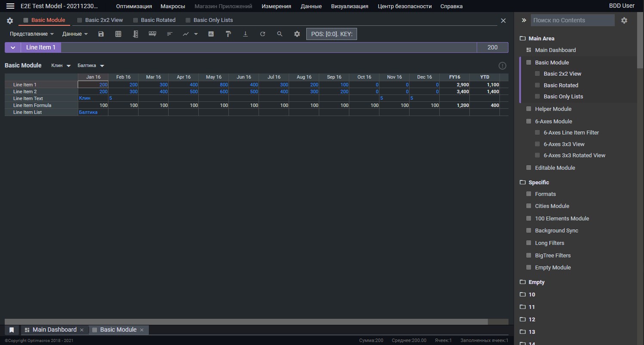Click the line chart icon in toolbar
Screen dimensions: 644x345
186,34
